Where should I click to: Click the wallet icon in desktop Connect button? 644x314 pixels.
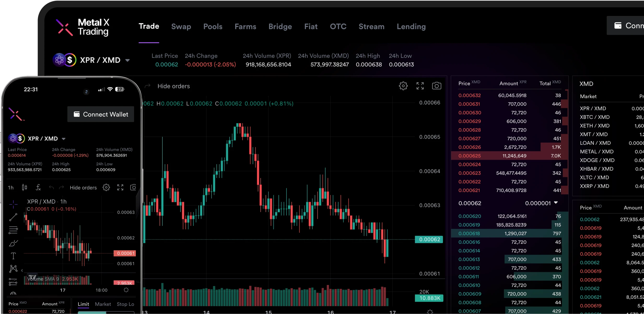coord(618,26)
